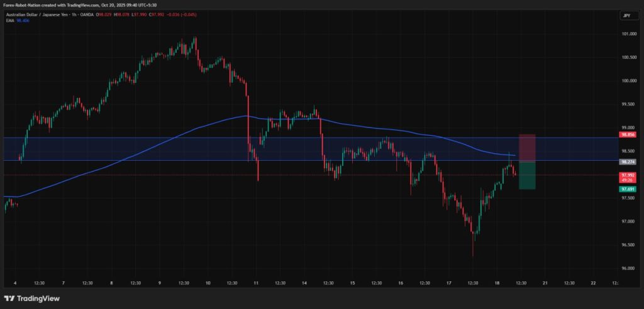Click date 10 on the time axis
This screenshot has width=644, height=309.
208,283
